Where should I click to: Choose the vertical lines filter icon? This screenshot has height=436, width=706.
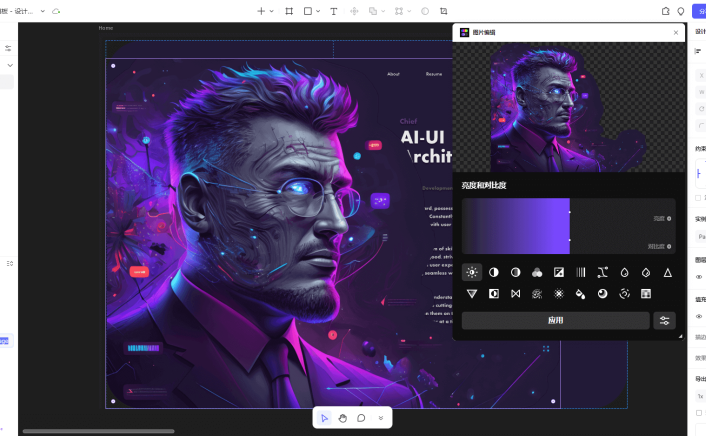click(581, 272)
